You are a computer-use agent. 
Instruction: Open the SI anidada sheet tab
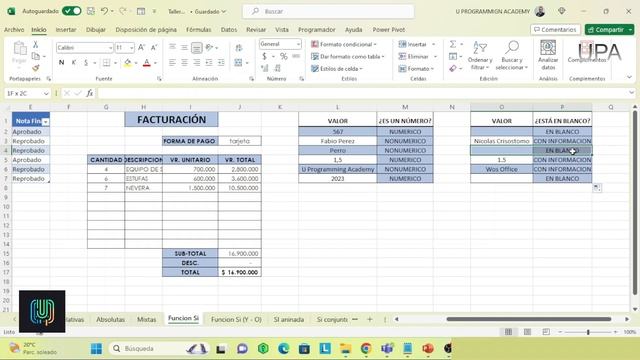click(289, 319)
